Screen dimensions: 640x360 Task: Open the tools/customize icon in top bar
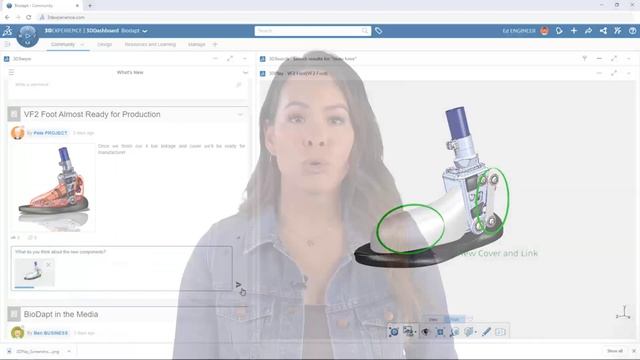(618, 31)
